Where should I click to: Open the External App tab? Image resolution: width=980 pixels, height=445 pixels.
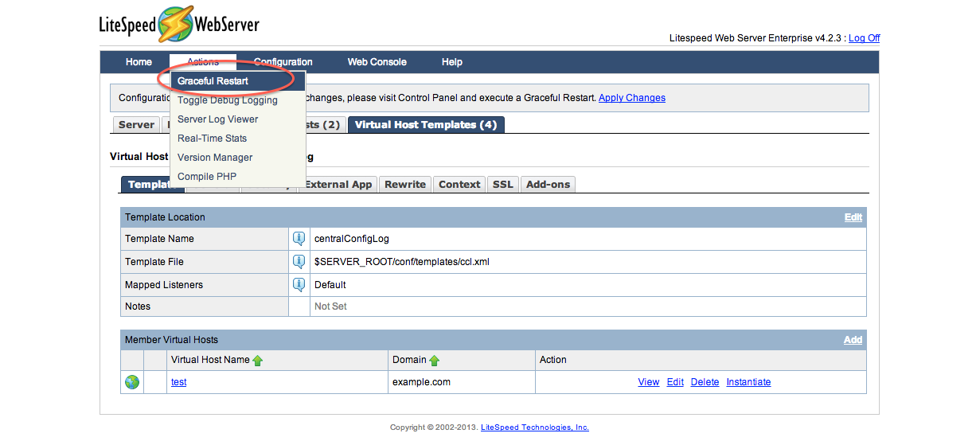coord(338,185)
